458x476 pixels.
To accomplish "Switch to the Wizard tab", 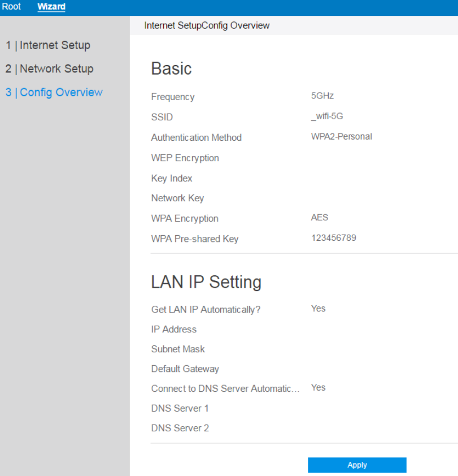I will coord(51,7).
